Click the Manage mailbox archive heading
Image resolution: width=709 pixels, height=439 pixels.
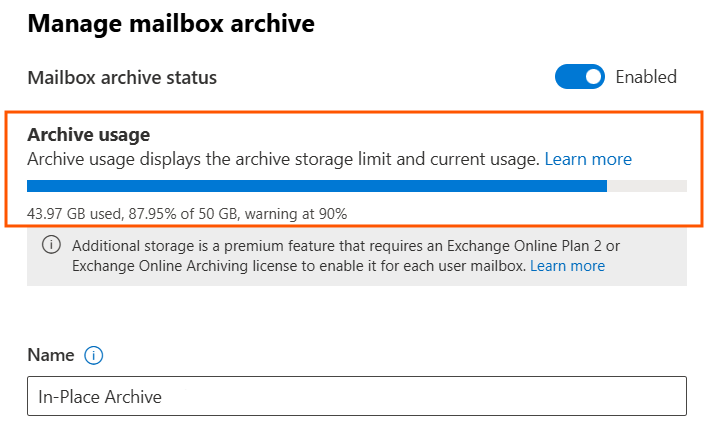click(170, 22)
